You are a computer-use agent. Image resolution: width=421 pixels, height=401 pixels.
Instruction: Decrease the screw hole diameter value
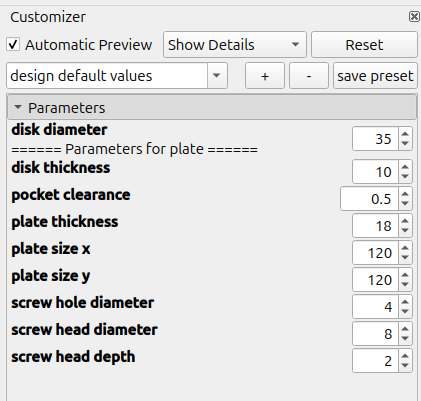[405, 311]
